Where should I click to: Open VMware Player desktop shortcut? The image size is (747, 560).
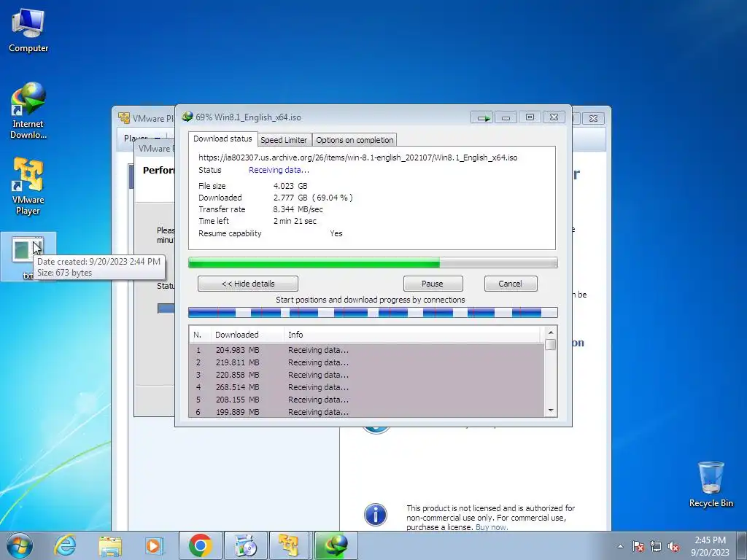coord(28,186)
